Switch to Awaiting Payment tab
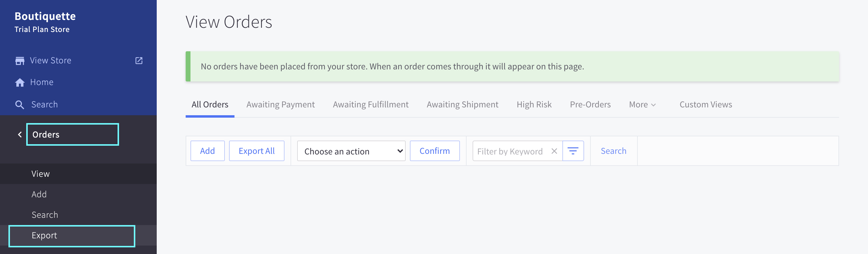Image resolution: width=868 pixels, height=254 pixels. (x=280, y=105)
